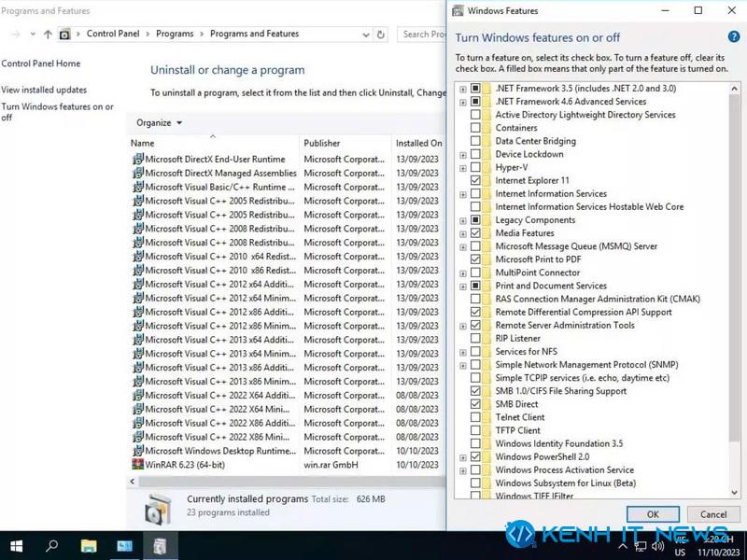Click the WinRAR 6.23 program icon
Image resolution: width=747 pixels, height=560 pixels.
click(137, 464)
